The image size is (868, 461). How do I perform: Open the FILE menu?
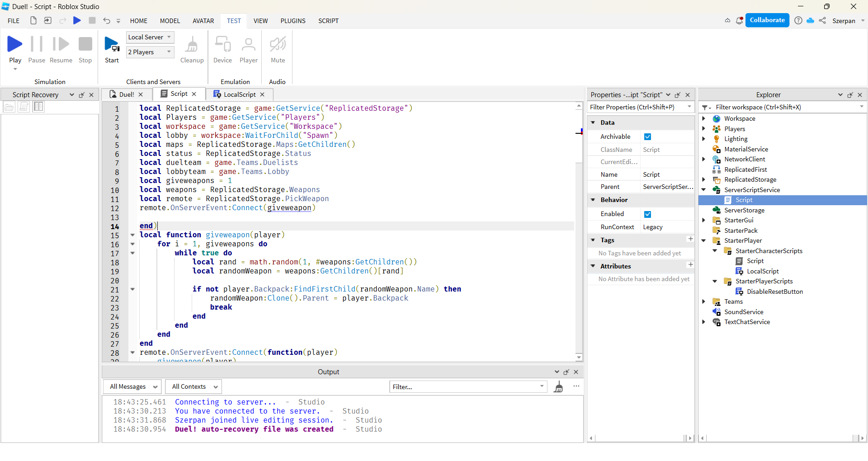tap(14, 21)
